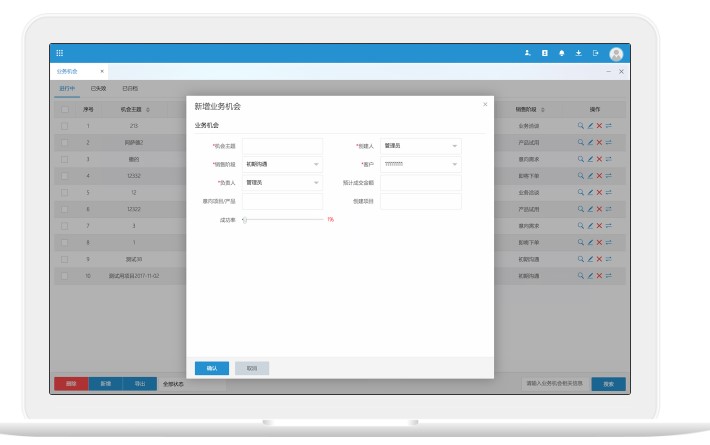710x445 pixels.
Task: Click the logout icon in top bar
Action: point(596,53)
